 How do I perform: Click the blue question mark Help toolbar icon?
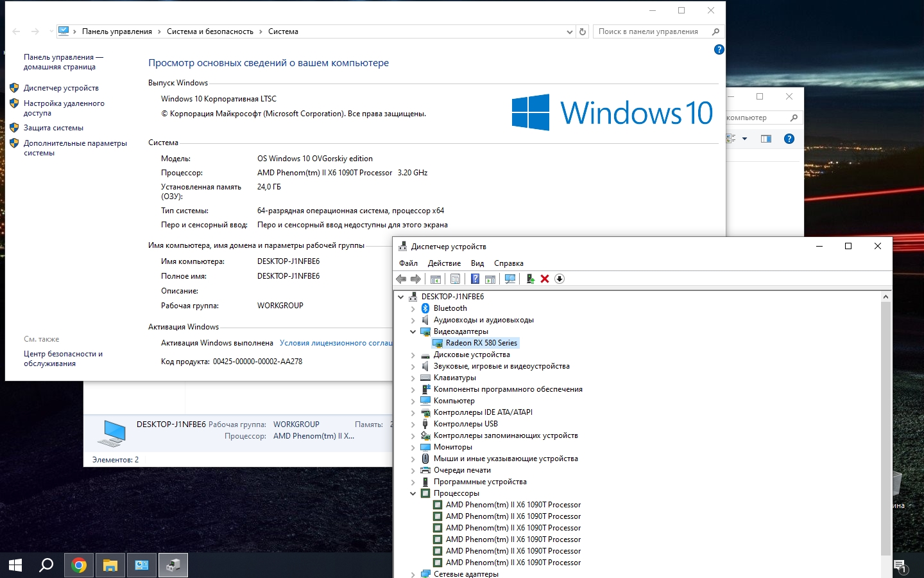click(475, 279)
